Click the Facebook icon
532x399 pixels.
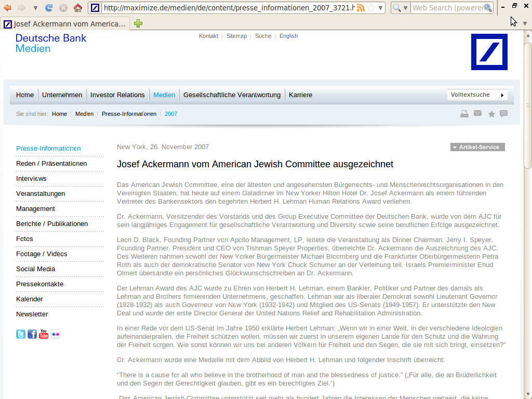32,334
